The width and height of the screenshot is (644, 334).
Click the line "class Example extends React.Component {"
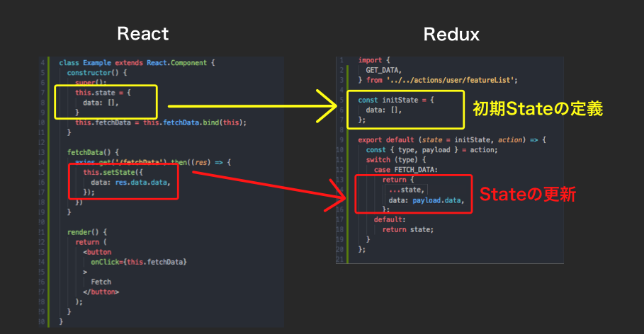click(x=137, y=63)
